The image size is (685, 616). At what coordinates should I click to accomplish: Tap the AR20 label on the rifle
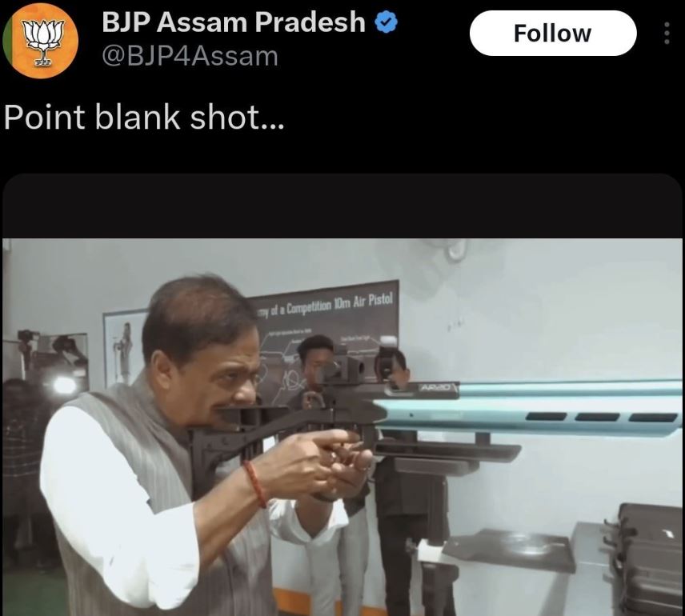[432, 388]
